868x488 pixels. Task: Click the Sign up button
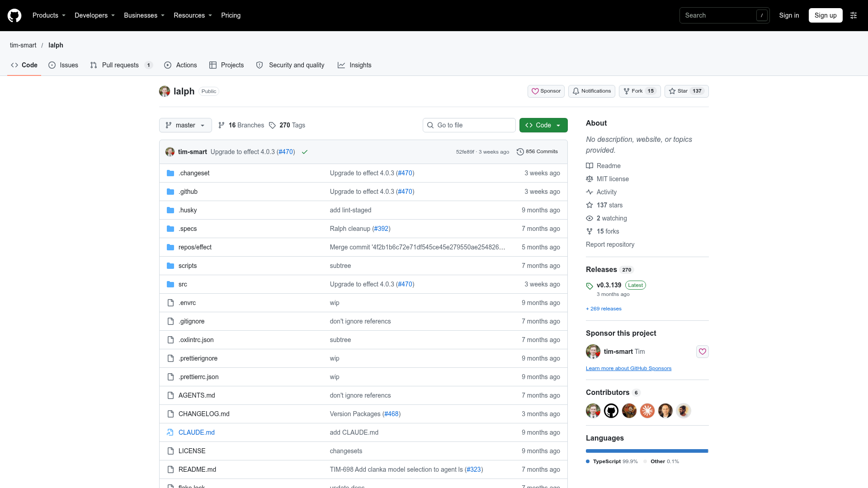click(826, 15)
